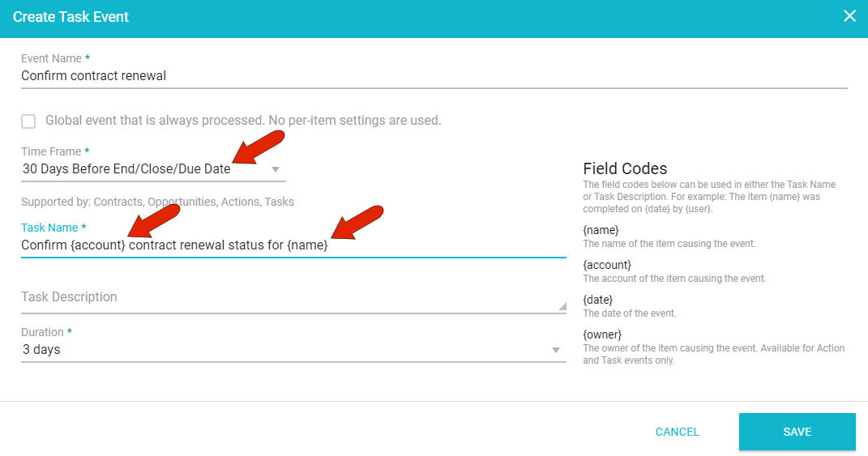The width and height of the screenshot is (868, 456).
Task: Click the {account} field code
Action: 606,265
